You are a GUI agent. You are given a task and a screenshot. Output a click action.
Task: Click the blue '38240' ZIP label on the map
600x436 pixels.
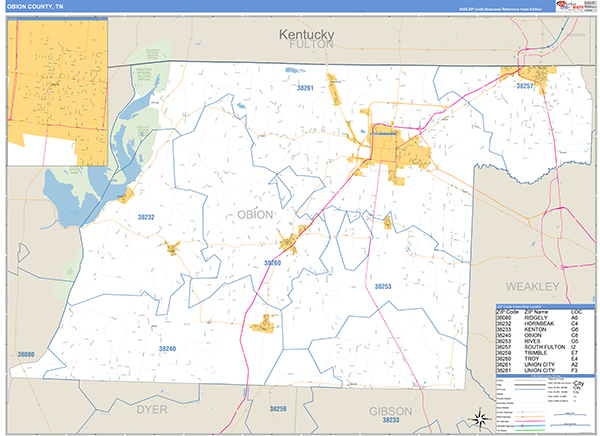point(168,348)
